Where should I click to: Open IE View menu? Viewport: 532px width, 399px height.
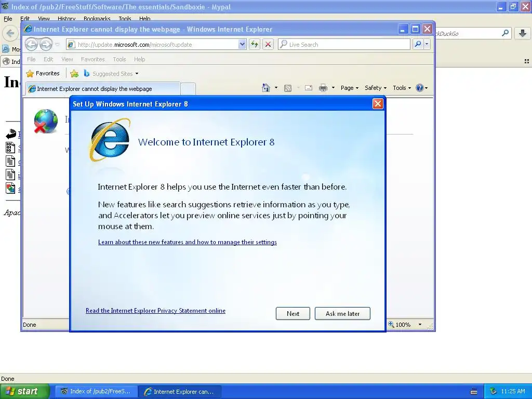(67, 59)
